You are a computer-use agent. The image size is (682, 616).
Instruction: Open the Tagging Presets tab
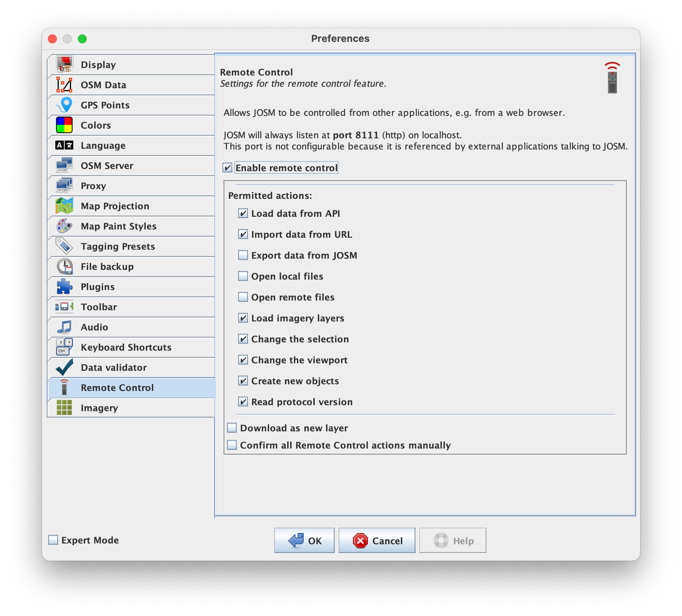[118, 246]
